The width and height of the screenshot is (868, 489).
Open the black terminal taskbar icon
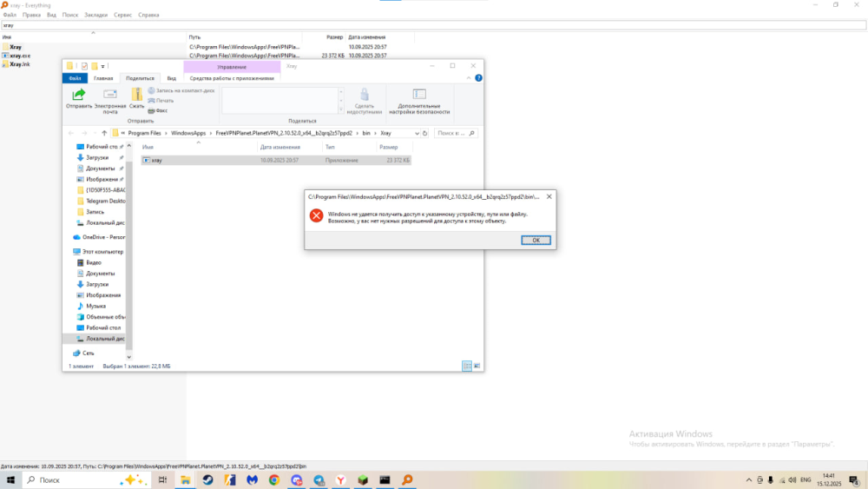click(x=385, y=480)
